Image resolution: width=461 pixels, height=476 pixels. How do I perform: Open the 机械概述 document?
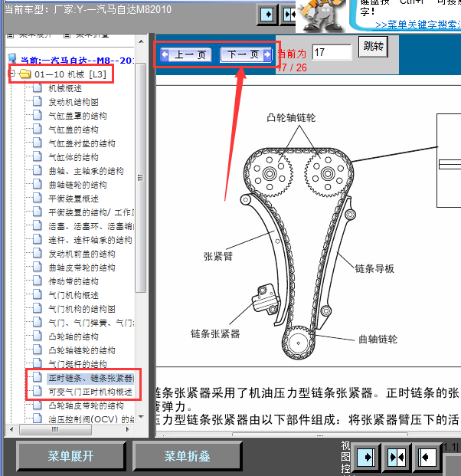65,88
